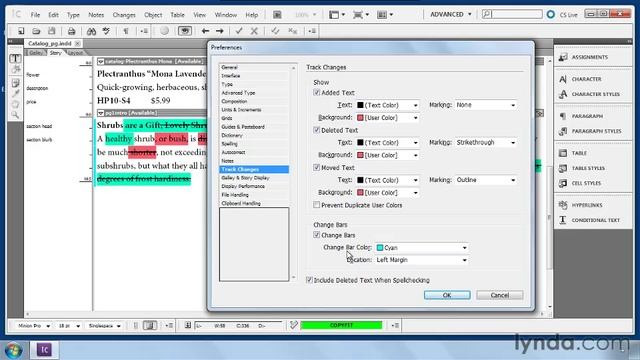Open Added Text color dropdown
The height and width of the screenshot is (360, 640).
pyautogui.click(x=388, y=105)
